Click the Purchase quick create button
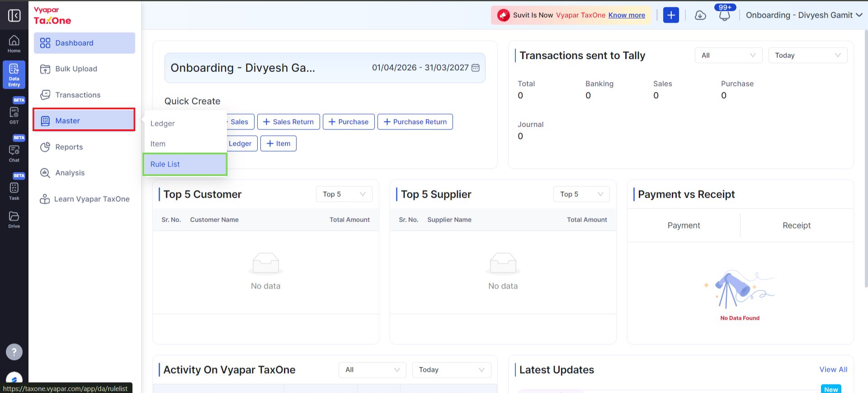The width and height of the screenshot is (868, 393). pyautogui.click(x=349, y=122)
